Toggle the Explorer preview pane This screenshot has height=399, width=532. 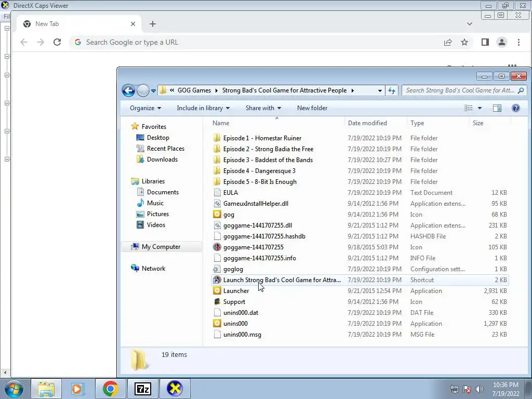tap(497, 108)
